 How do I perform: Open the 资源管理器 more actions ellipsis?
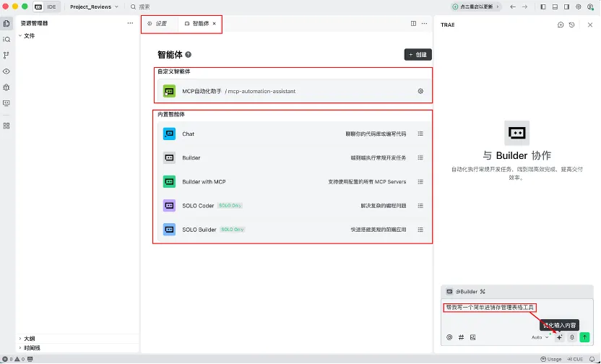click(x=130, y=23)
